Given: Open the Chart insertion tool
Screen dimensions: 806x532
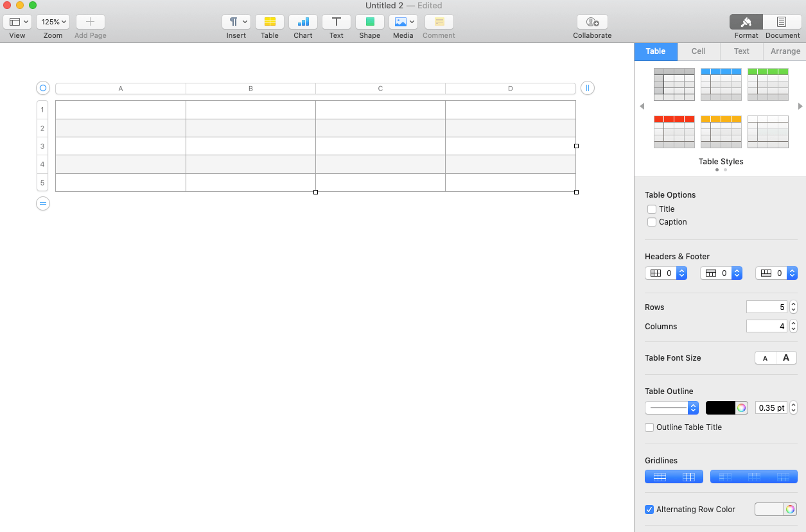Looking at the screenshot, I should pos(303,22).
